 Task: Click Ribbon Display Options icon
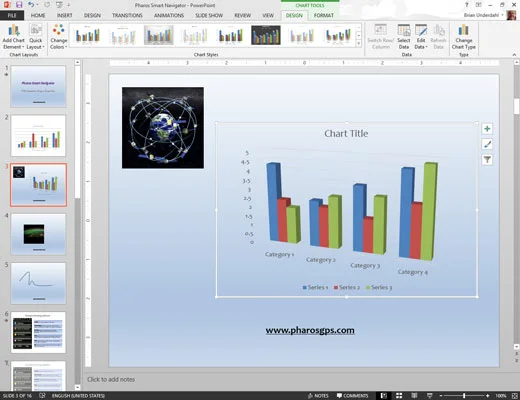coord(478,5)
